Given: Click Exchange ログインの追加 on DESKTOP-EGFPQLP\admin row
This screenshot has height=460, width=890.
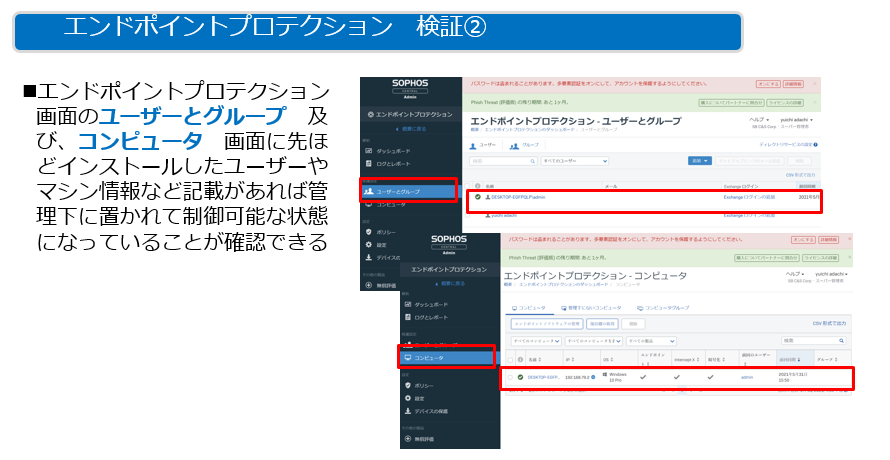Looking at the screenshot, I should tap(749, 197).
